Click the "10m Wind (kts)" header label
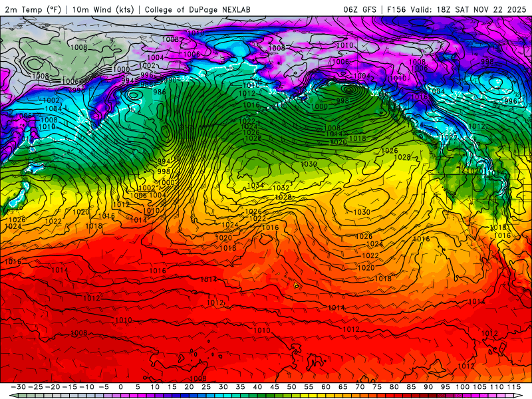Viewport: 532px width, 399px height. pyautogui.click(x=103, y=9)
